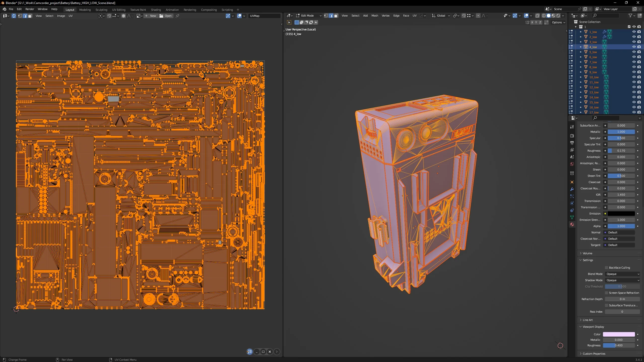Switch to face select mode in 3D viewport
Viewport: 644px width, 362px height.
coord(336,16)
